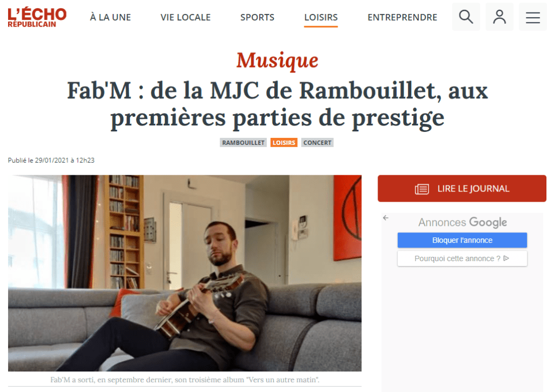Image resolution: width=554 pixels, height=392 pixels.
Task: Click Pourquoi cette annonce button
Action: point(462,258)
